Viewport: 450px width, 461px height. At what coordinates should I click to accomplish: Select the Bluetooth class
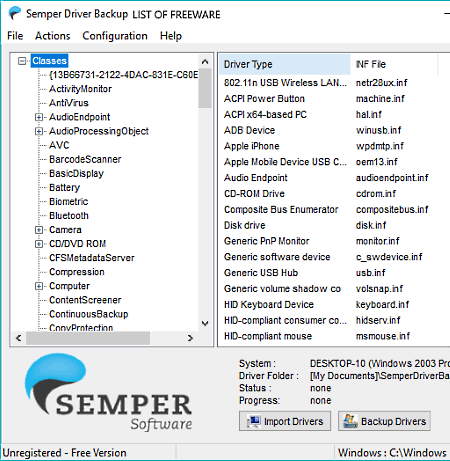click(69, 216)
